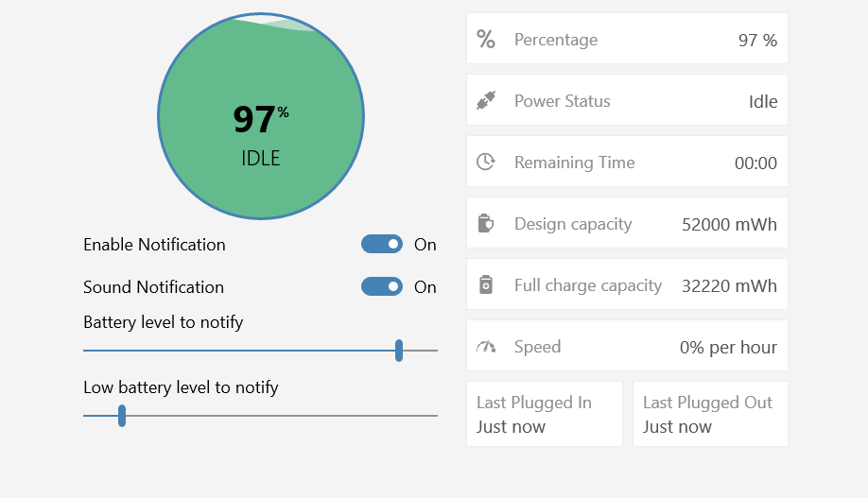Click the Battery level to notify slider handle

[x=399, y=351]
